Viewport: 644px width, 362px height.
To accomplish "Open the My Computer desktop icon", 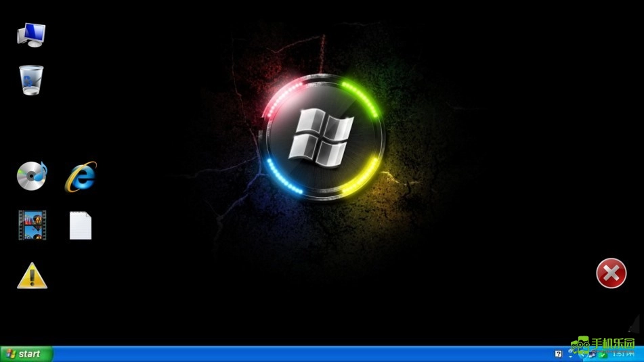I will (x=31, y=35).
